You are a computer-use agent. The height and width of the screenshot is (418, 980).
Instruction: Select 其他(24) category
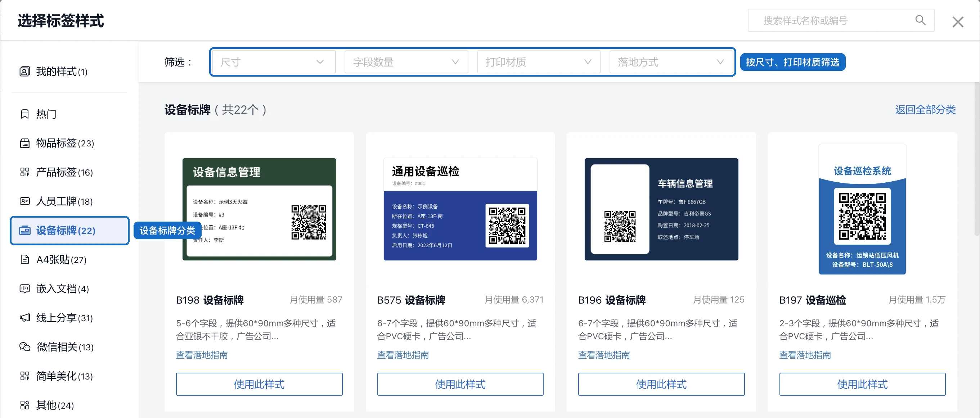69,405
